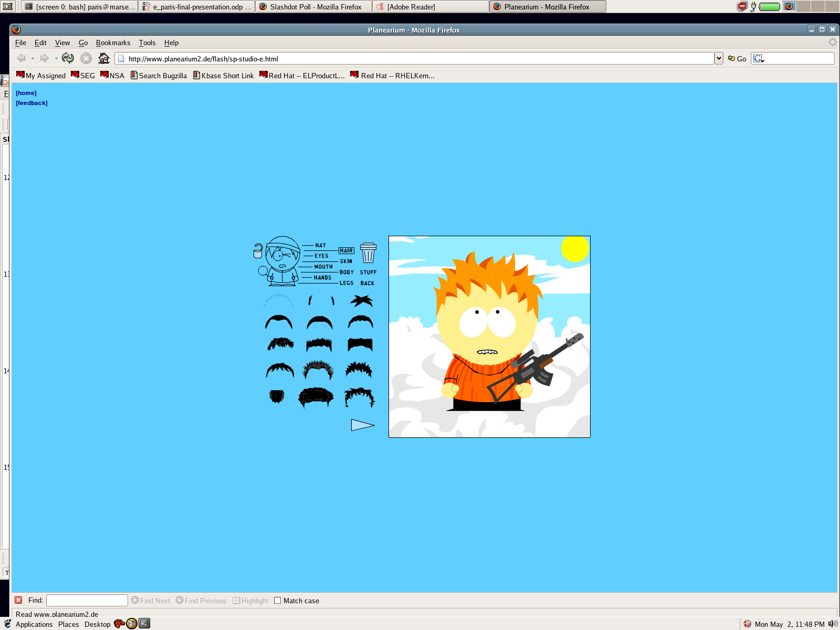Reload the current page

tap(68, 58)
